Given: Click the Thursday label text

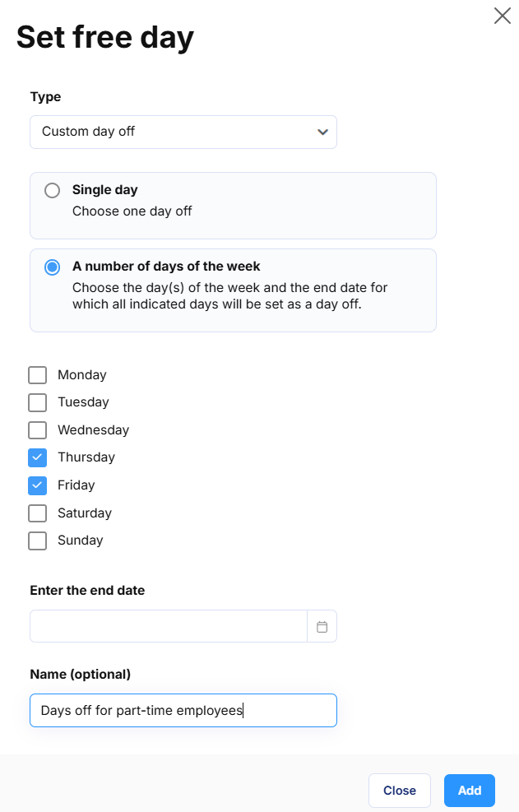Looking at the screenshot, I should [x=86, y=457].
